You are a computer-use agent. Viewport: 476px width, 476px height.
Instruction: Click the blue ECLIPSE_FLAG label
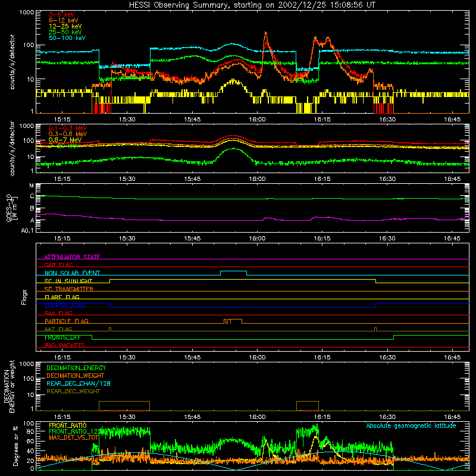pyautogui.click(x=65, y=305)
